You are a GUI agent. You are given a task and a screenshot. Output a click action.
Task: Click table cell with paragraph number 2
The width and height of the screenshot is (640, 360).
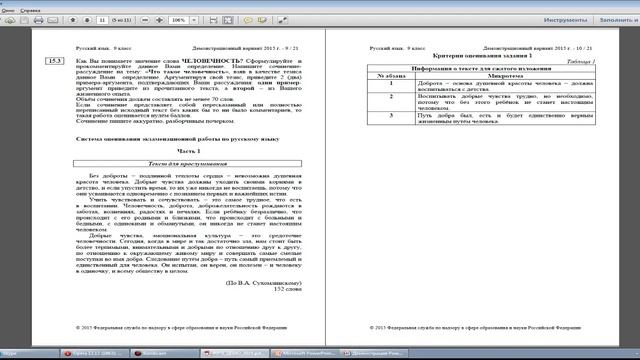[391, 102]
